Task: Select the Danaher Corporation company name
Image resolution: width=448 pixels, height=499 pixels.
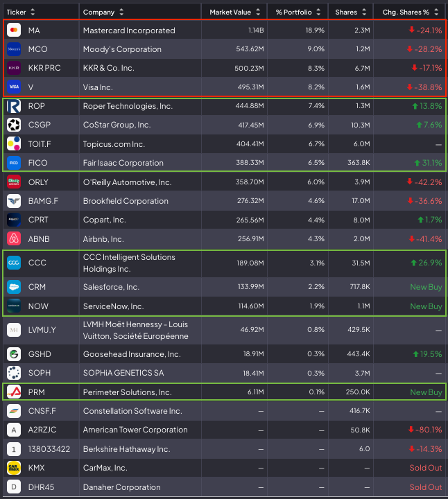Action: coord(122,487)
